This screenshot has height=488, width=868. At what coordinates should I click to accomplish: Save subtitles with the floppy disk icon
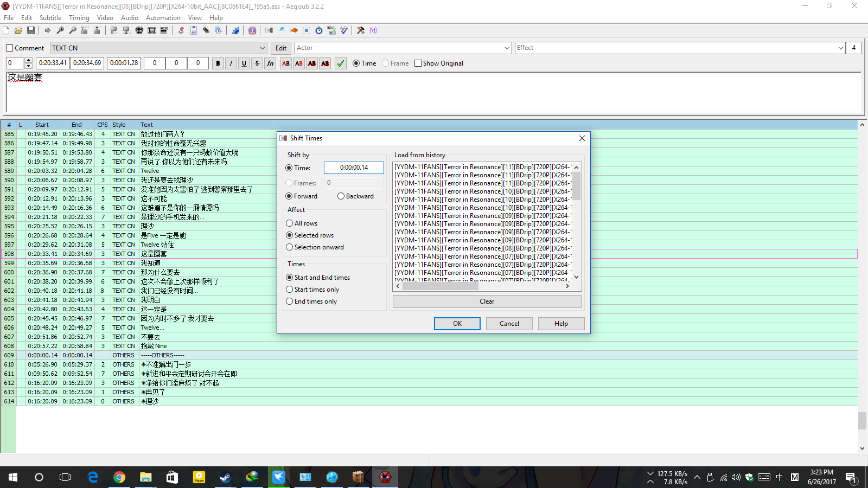[x=31, y=30]
